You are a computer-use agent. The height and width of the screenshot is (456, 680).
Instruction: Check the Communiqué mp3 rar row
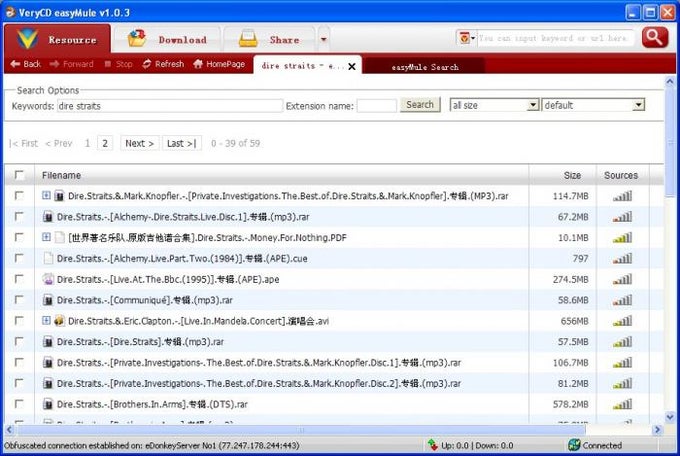tap(19, 300)
